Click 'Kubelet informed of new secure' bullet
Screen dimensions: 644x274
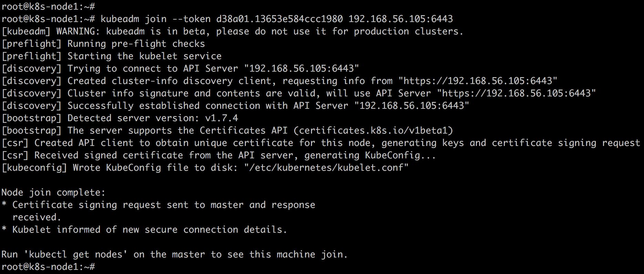coord(144,230)
